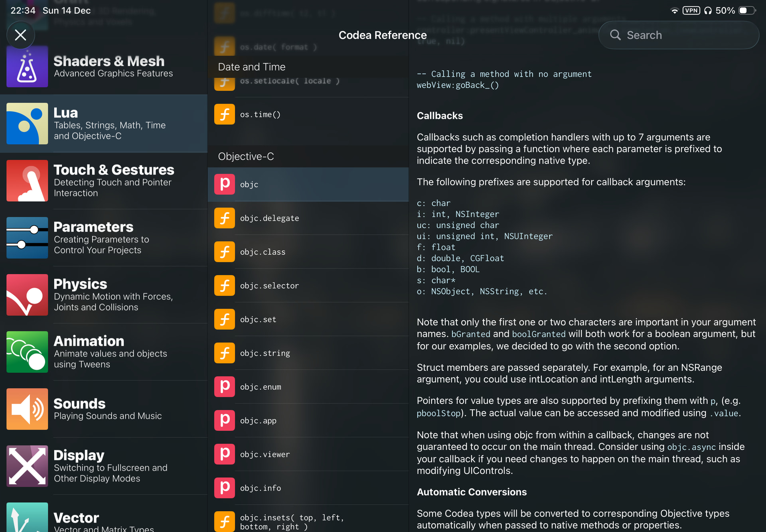Screen dimensions: 766x532
Task: Open the Display chapter icon
Action: [x=27, y=466]
